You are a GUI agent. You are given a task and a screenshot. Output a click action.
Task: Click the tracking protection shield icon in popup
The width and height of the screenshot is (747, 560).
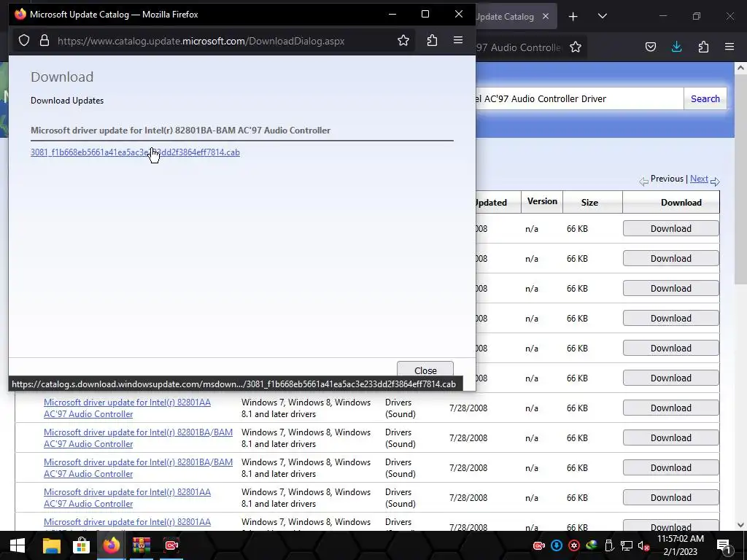point(24,41)
